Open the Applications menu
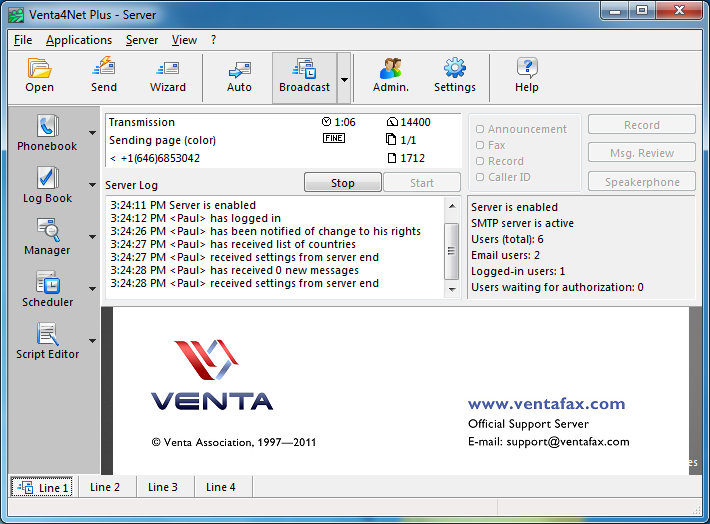 [79, 40]
